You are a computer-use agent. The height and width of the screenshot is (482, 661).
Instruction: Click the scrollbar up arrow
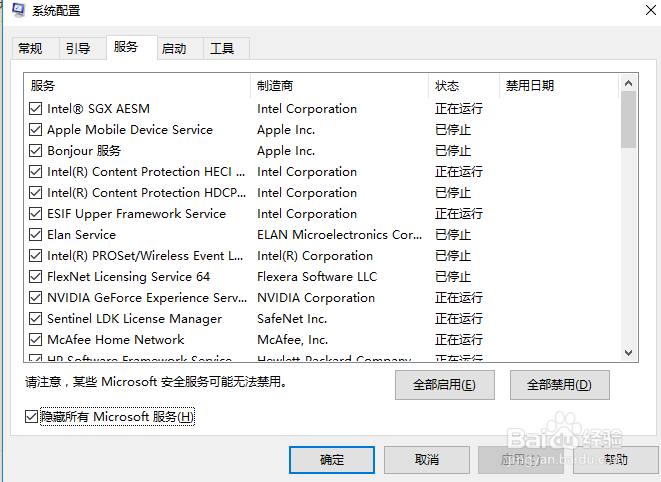(x=628, y=83)
